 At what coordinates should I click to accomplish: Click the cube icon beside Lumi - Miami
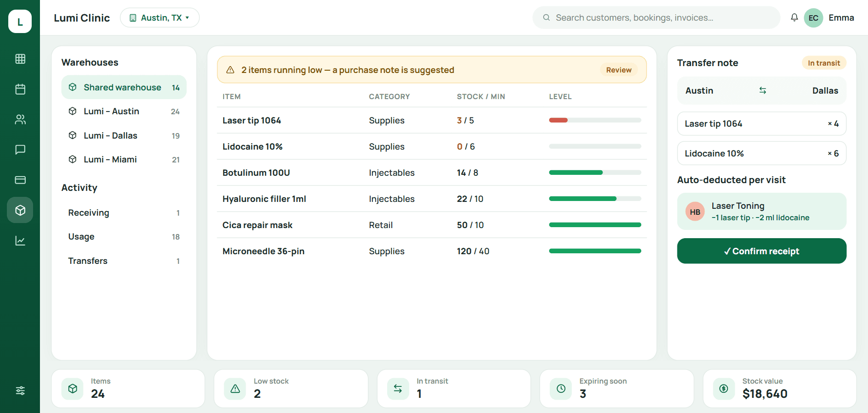pyautogui.click(x=73, y=159)
